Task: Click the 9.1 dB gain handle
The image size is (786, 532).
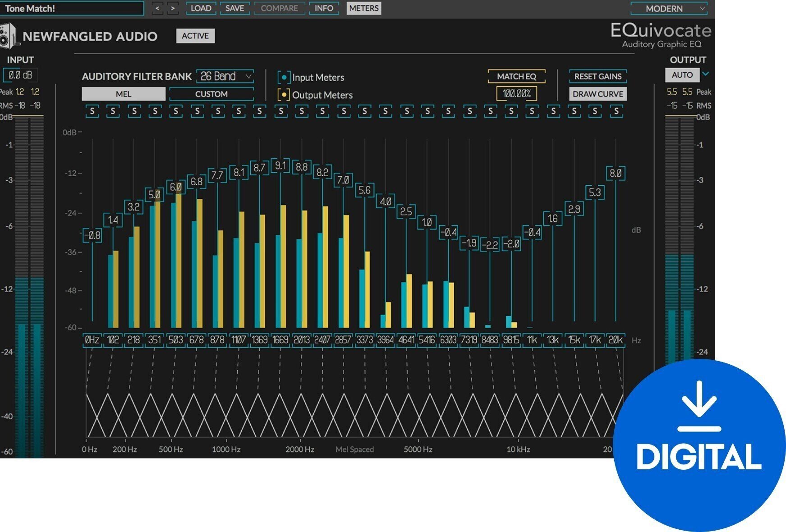Action: 281,166
